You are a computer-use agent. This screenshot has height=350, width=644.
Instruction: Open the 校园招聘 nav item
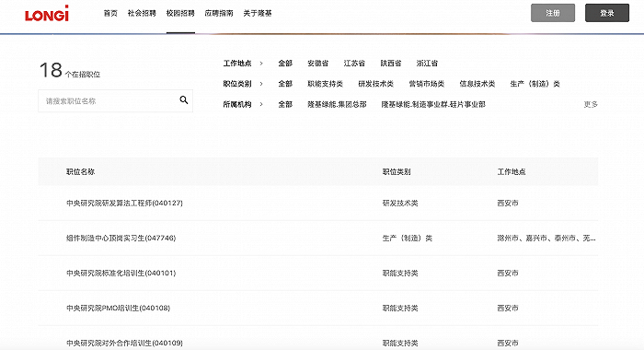[x=180, y=13]
